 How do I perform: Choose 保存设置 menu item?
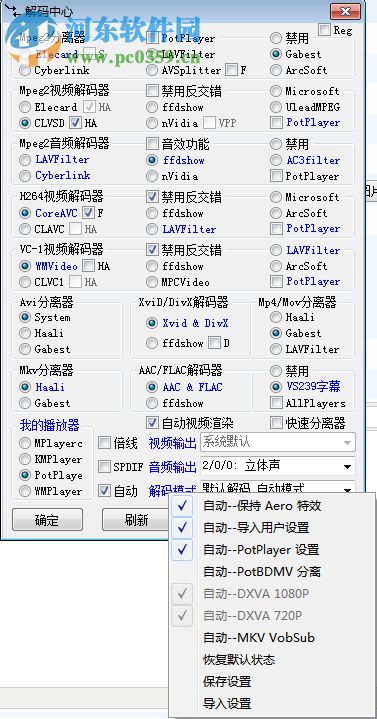click(272, 682)
